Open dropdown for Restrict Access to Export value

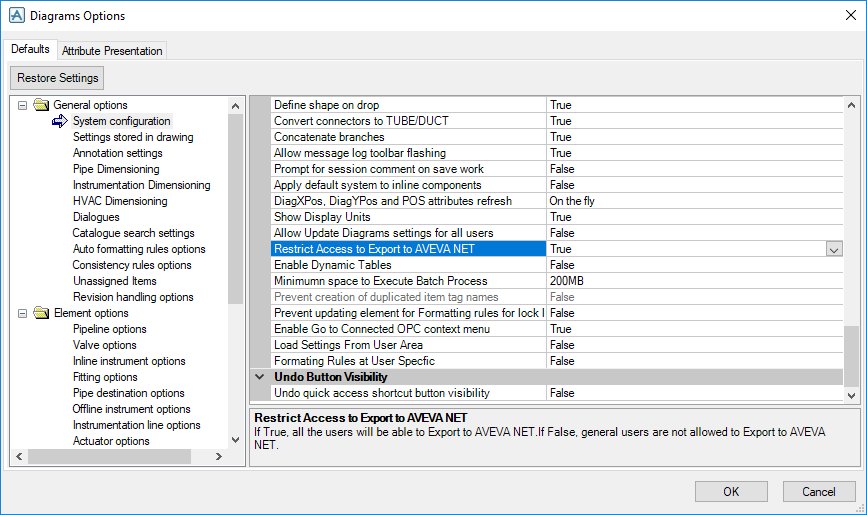tap(834, 249)
